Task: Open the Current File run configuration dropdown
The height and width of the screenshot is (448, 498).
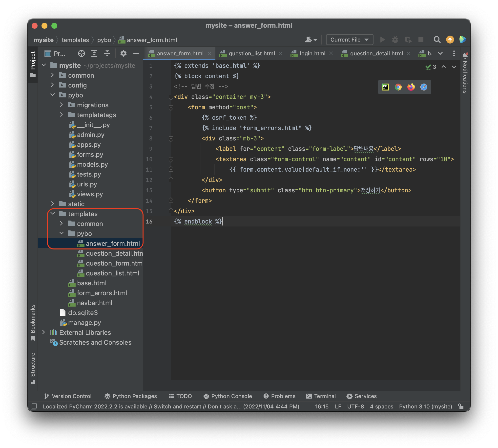Action: click(x=349, y=40)
